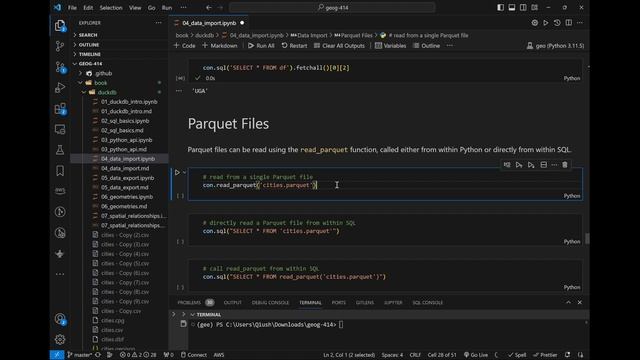Image resolution: width=640 pixels, height=360 pixels.
Task: Open the Explorer view in the activity bar
Action: pyautogui.click(x=60, y=26)
